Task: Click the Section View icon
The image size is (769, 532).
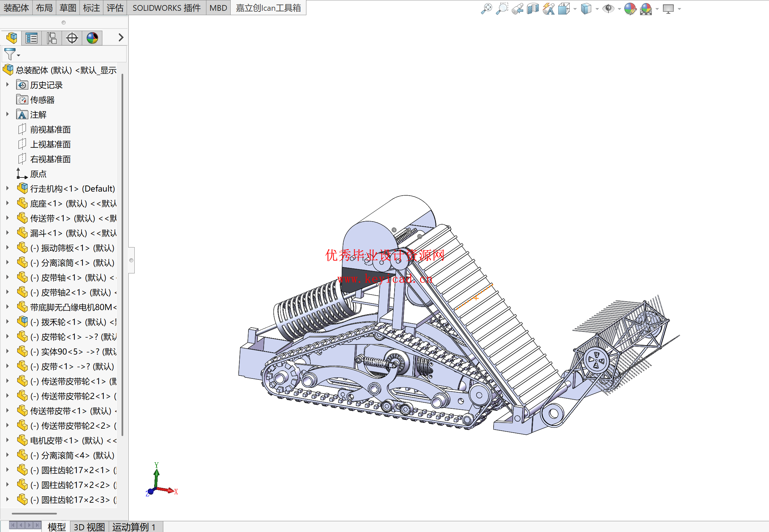Action: [533, 9]
